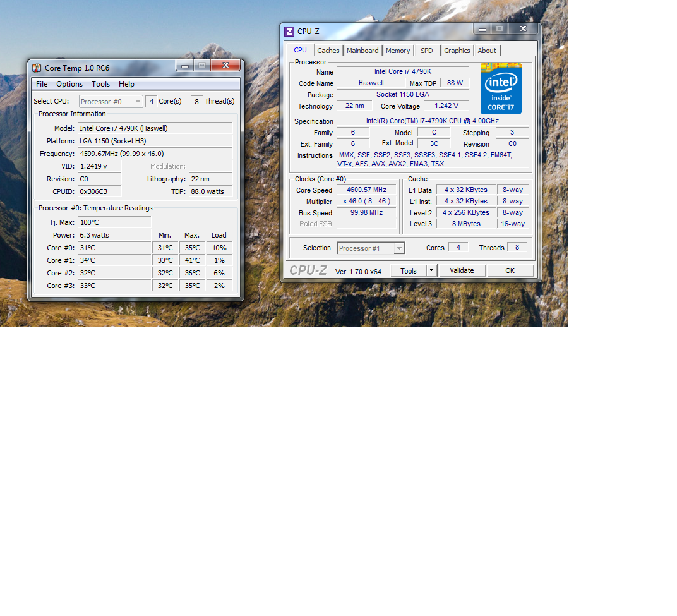The image size is (677, 616).
Task: Click the Level 2 cache value 4 x 256 KBytes
Action: click(x=466, y=212)
